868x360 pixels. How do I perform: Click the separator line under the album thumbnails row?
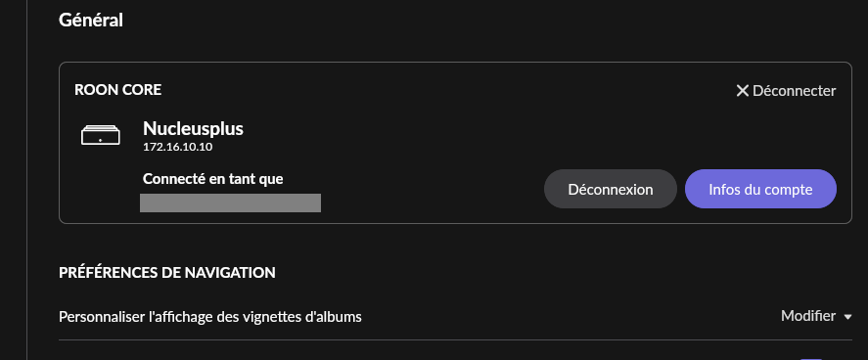pos(455,339)
